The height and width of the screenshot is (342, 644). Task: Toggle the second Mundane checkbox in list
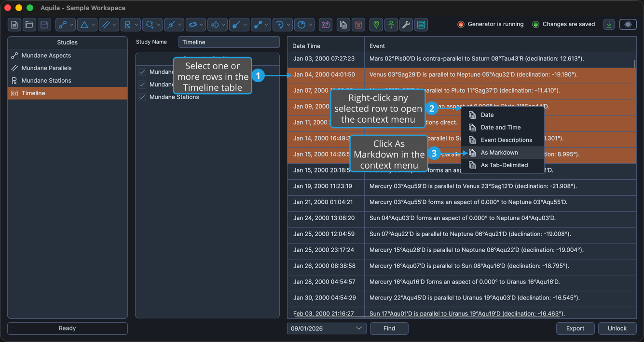point(142,85)
